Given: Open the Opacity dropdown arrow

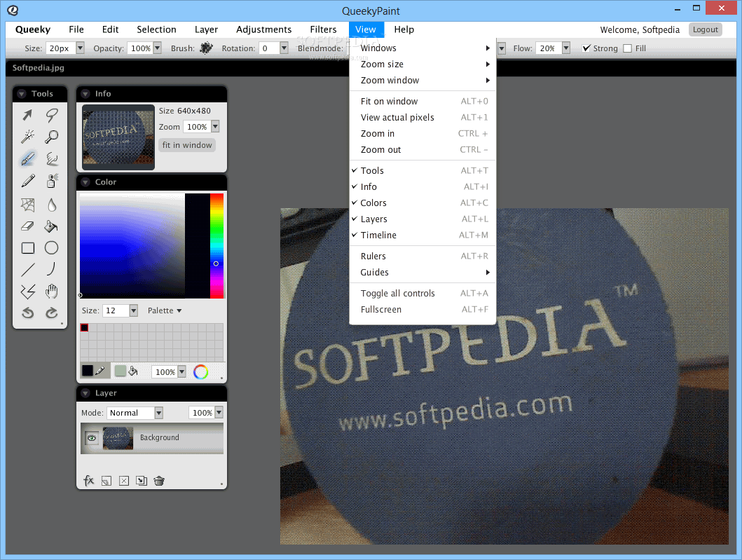Looking at the screenshot, I should coord(158,48).
